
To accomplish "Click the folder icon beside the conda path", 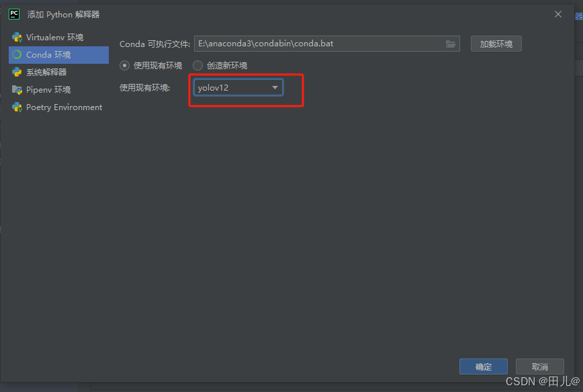I will pyautogui.click(x=450, y=43).
